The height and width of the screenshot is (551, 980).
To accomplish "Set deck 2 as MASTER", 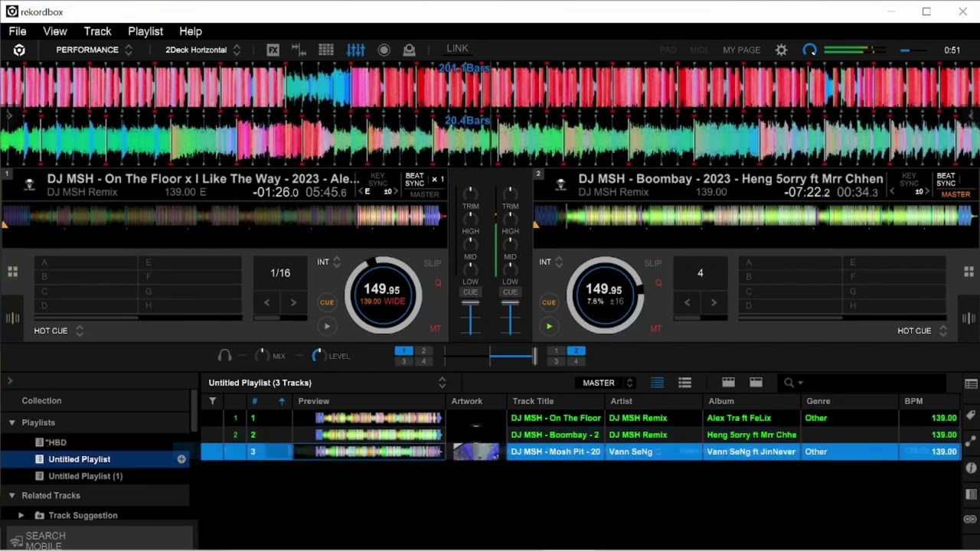I will (x=955, y=194).
